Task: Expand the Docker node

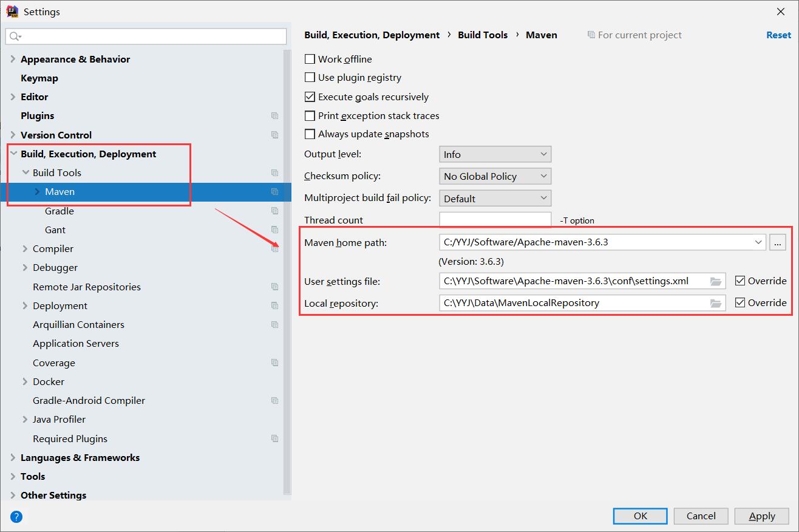Action: click(25, 381)
